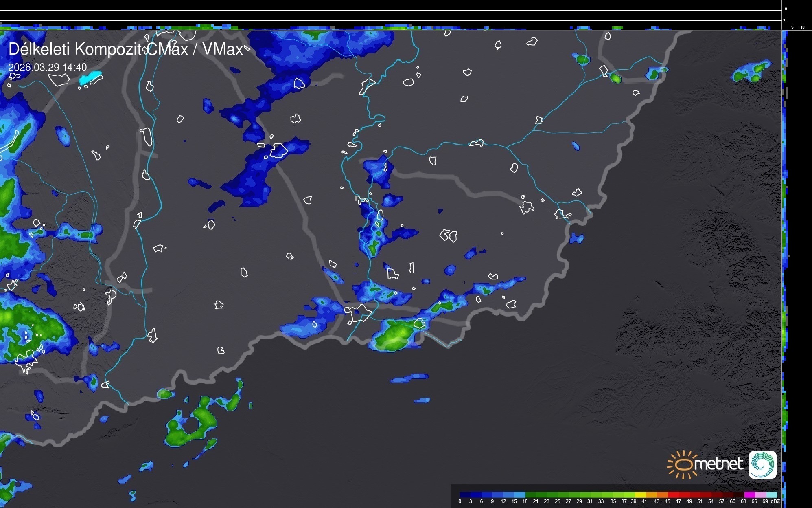Click the 2026.03.29 14:40 timestamp label
812x508 pixels.
48,67
